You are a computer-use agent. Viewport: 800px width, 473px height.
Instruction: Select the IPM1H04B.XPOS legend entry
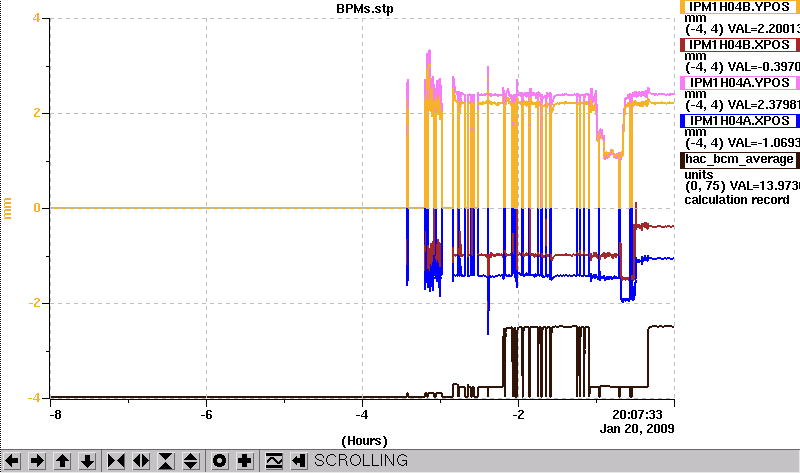740,45
